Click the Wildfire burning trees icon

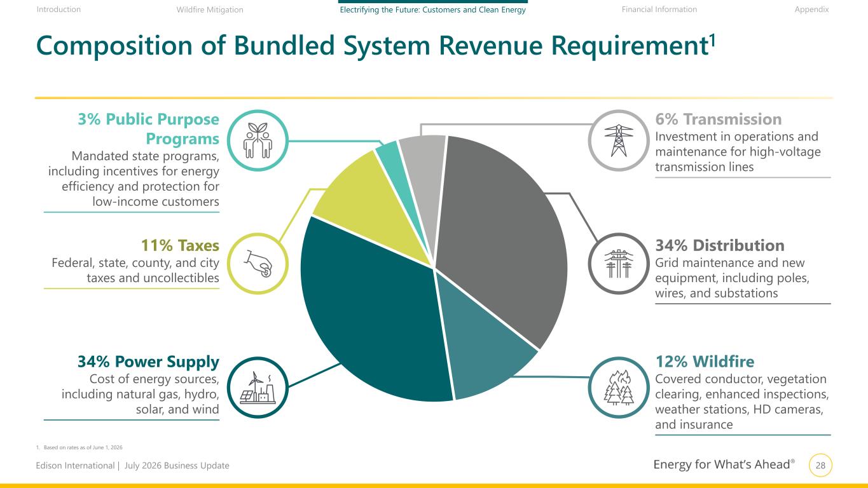point(619,388)
